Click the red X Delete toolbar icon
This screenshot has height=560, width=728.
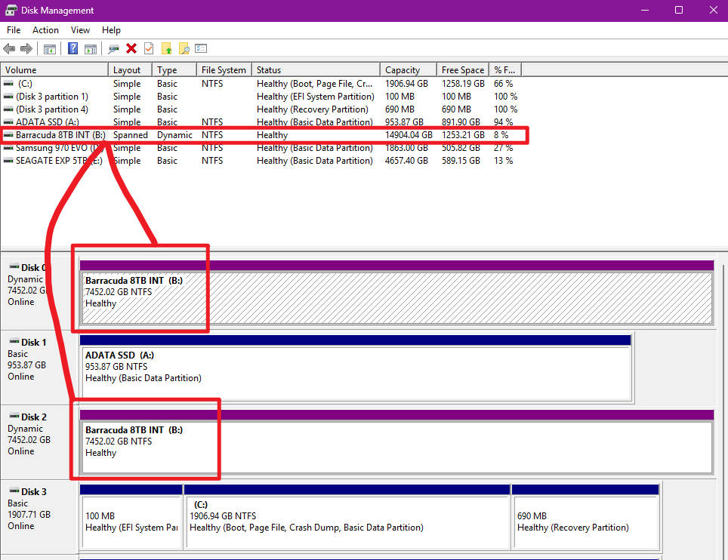(x=131, y=48)
